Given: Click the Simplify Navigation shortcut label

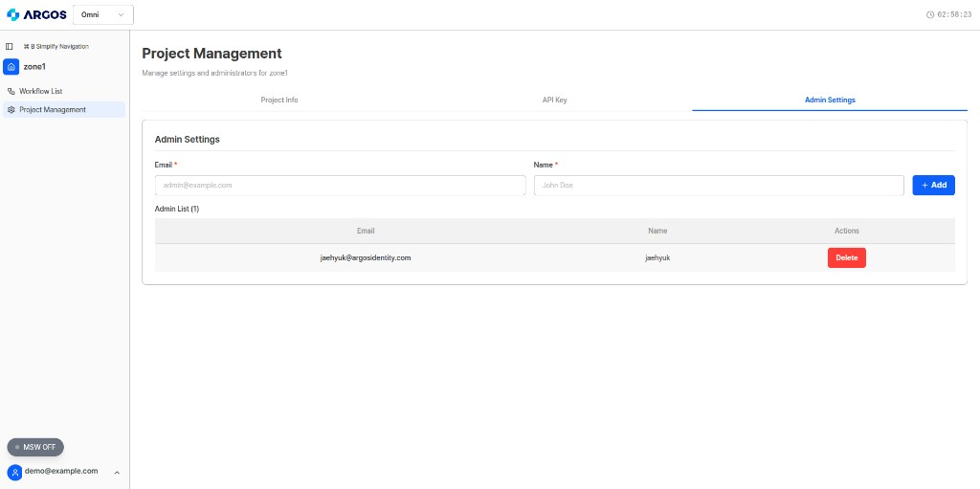Looking at the screenshot, I should 56,46.
